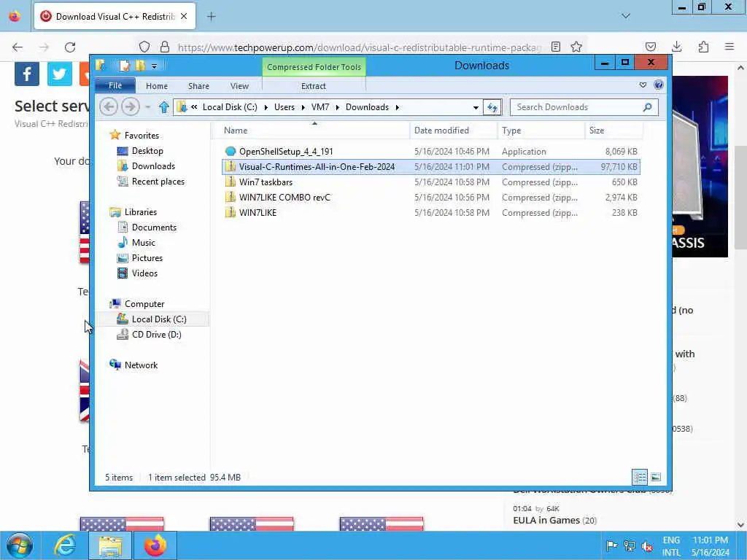
Task: Open the Home ribbon tab
Action: click(157, 86)
